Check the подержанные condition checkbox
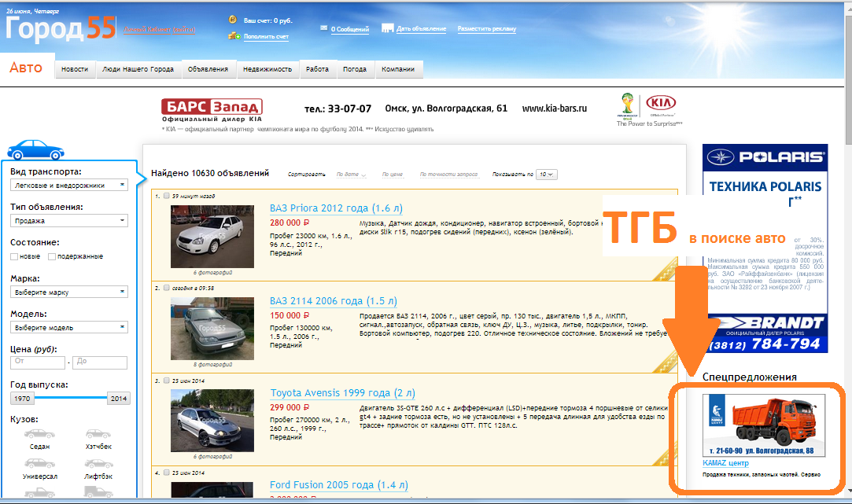The image size is (852, 504). click(52, 256)
